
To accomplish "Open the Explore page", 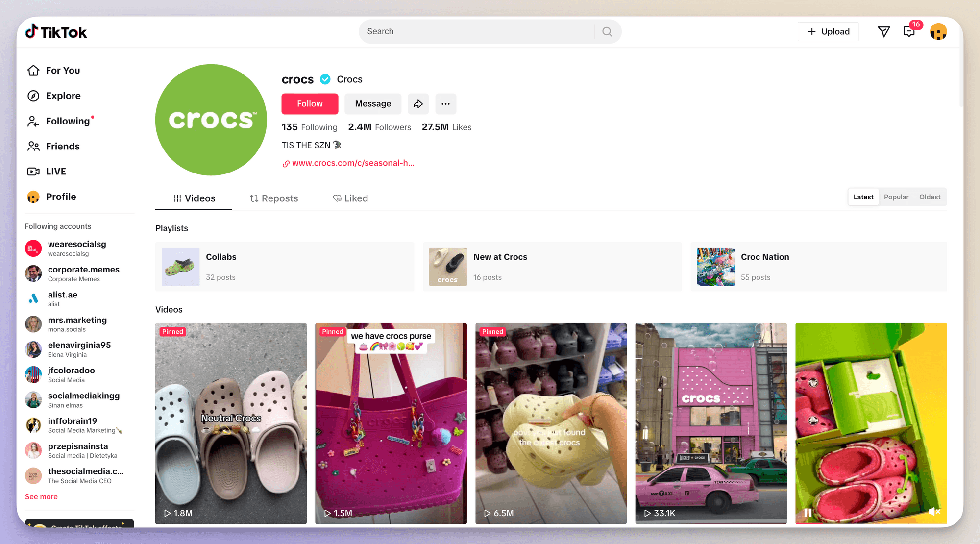I will 54,96.
